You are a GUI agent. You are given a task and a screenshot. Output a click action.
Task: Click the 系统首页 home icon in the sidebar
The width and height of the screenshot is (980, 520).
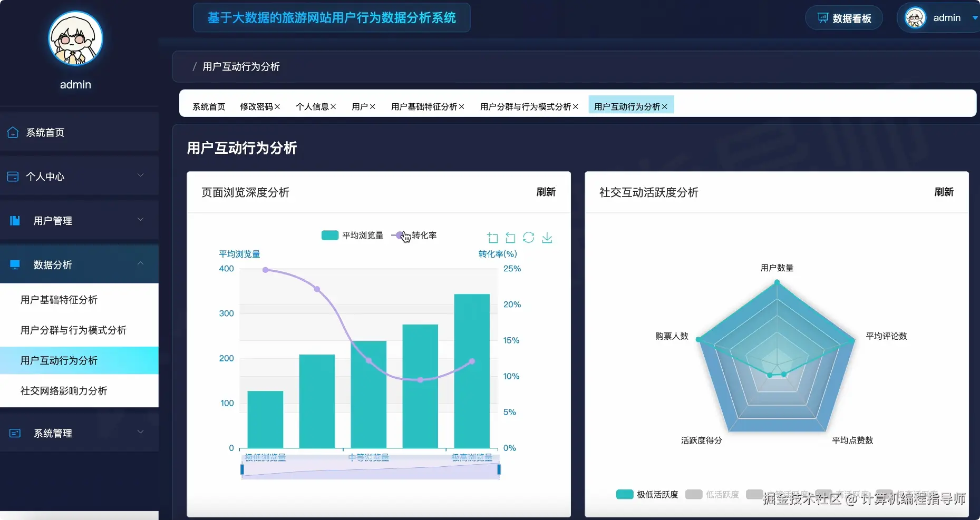pyautogui.click(x=13, y=132)
